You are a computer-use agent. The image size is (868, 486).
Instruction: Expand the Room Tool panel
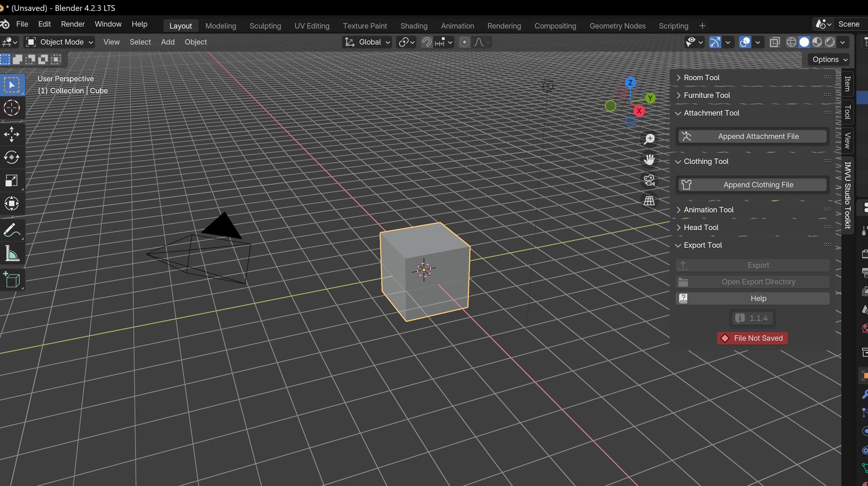tap(701, 78)
